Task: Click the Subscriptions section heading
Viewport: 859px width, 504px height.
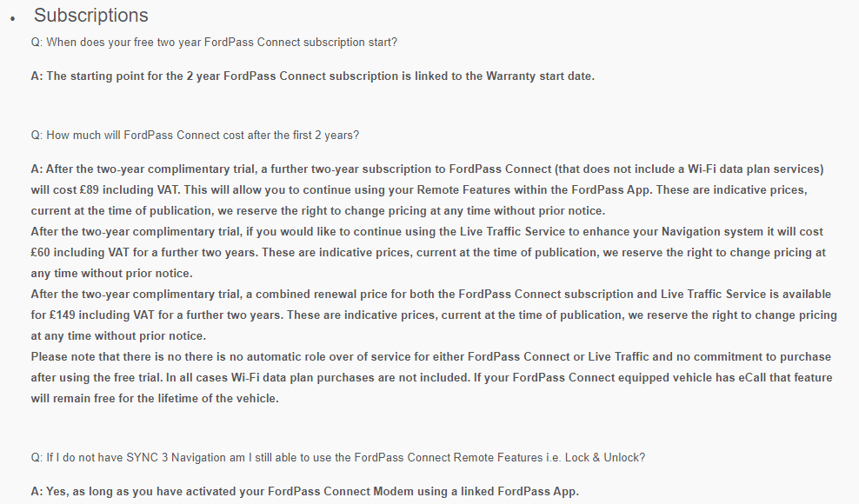Action: [x=91, y=16]
